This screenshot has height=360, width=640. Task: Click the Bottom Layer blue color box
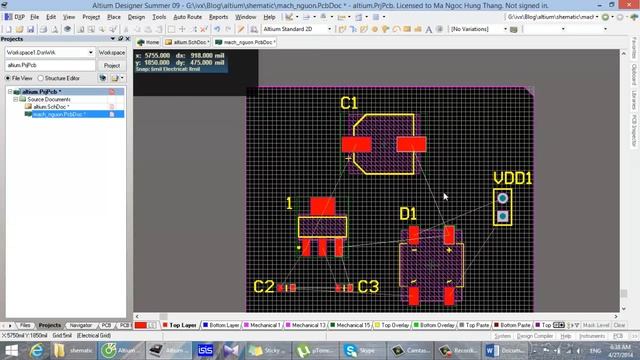pyautogui.click(x=206, y=325)
